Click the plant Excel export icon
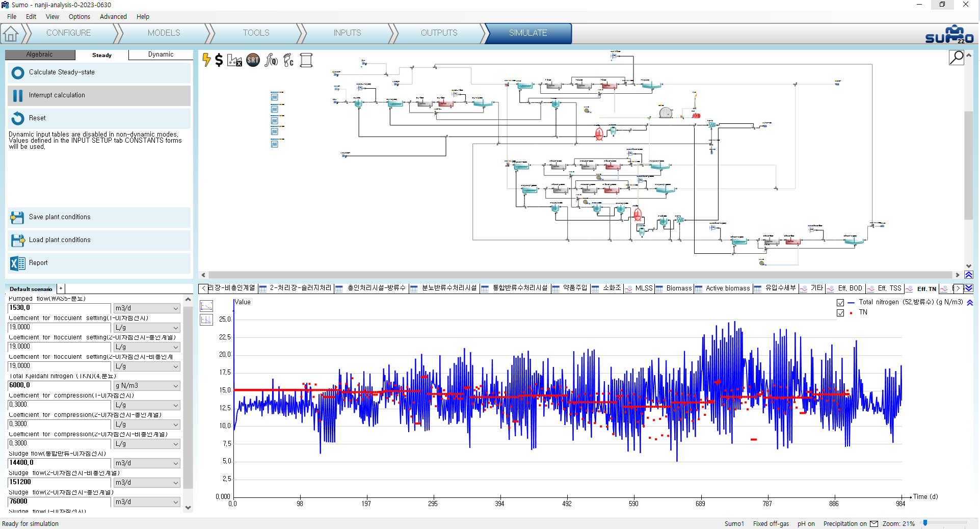 (234, 60)
